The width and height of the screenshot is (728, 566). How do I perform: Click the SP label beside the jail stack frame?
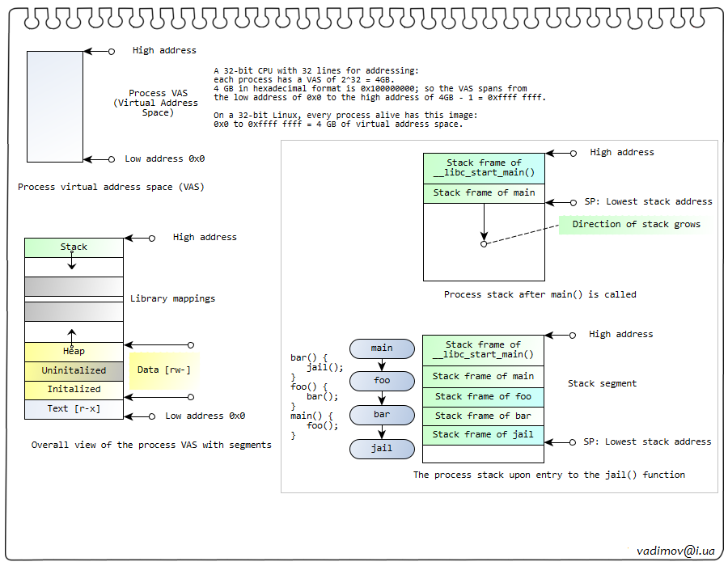[x=647, y=442]
